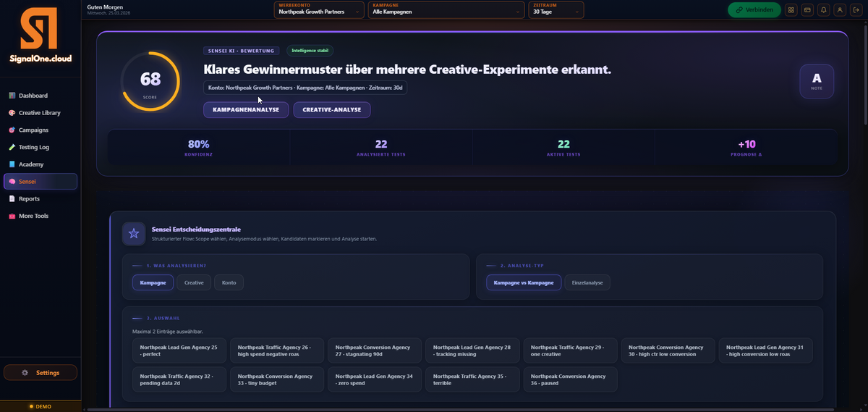
Task: Click the SENSEI KI - BEWERTUNG label
Action: point(242,51)
